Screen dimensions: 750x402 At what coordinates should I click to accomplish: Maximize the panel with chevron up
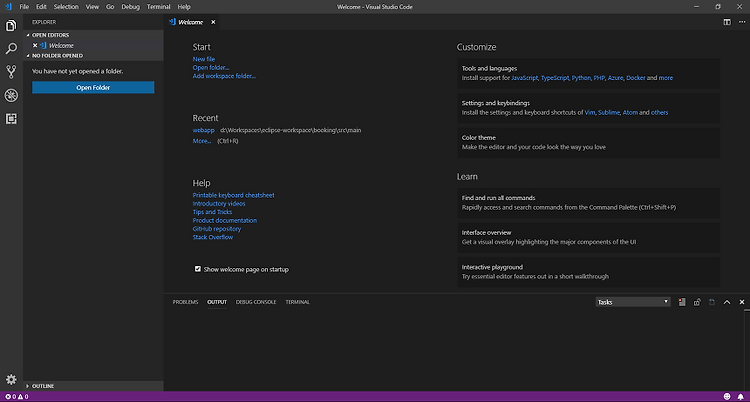727,302
